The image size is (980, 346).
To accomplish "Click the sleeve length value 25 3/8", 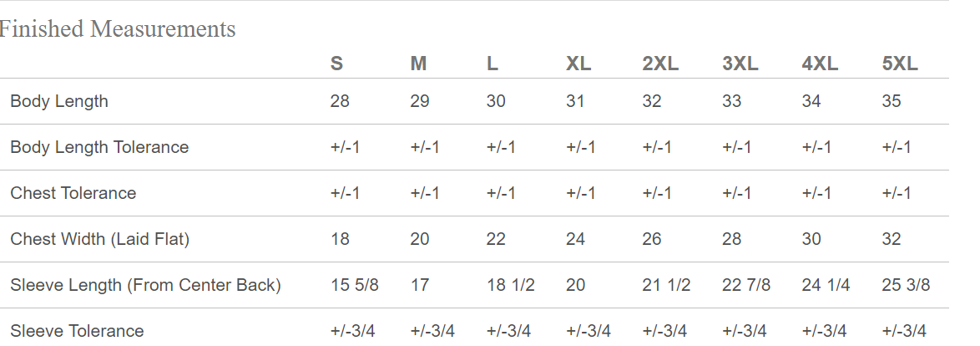I will click(906, 285).
